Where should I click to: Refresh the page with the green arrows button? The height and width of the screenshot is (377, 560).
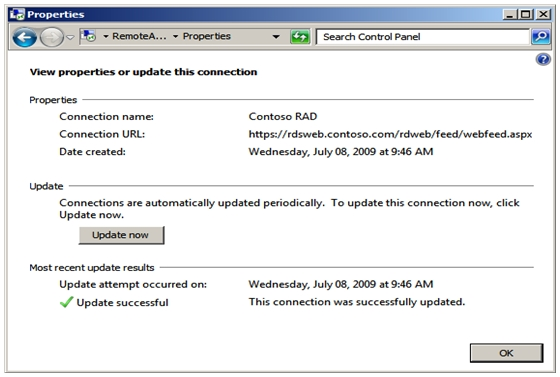pos(300,36)
